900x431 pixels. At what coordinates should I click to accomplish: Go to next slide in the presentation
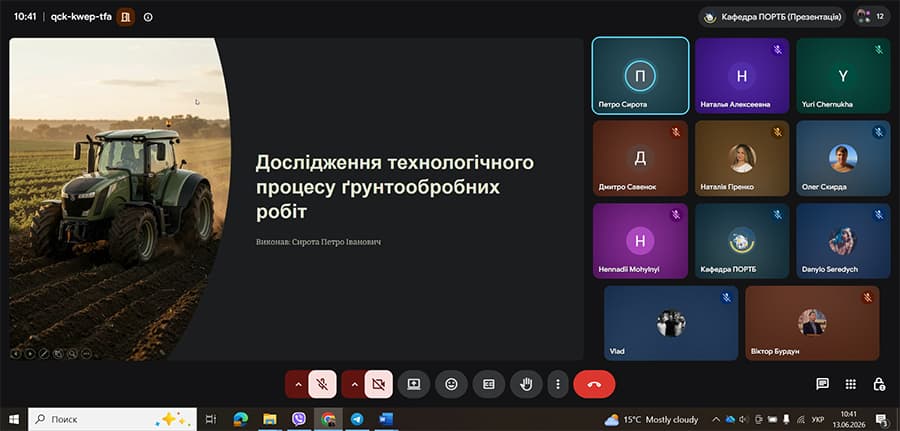pyautogui.click(x=30, y=354)
